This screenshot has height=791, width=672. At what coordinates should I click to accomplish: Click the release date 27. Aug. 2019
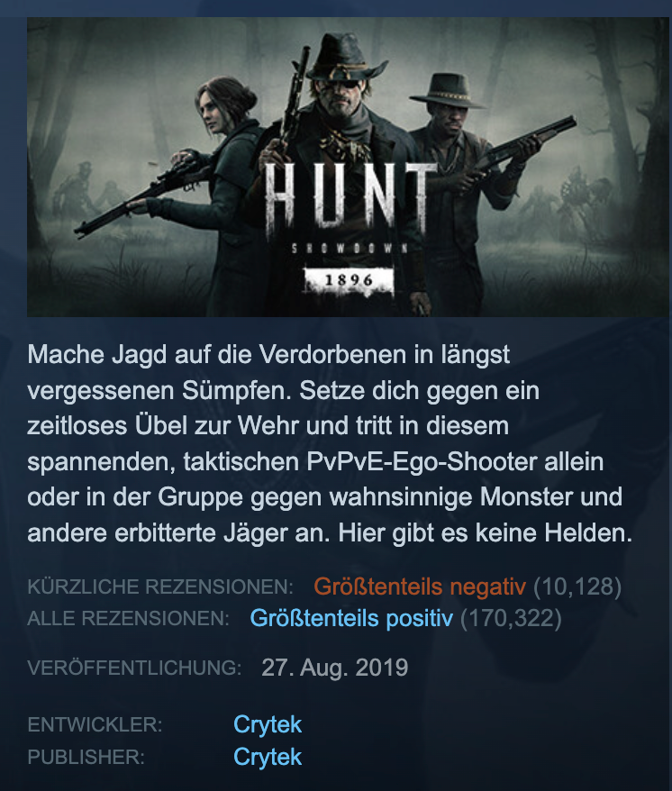coord(335,668)
